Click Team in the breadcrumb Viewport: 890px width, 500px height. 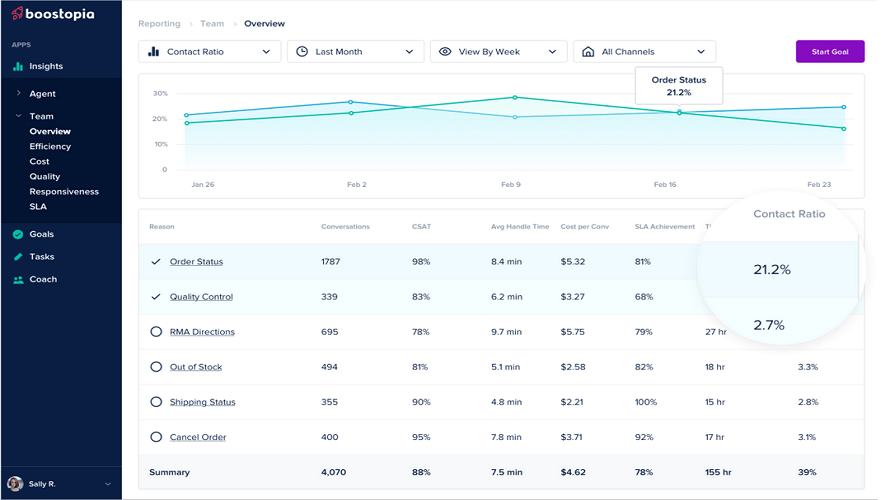[x=212, y=24]
